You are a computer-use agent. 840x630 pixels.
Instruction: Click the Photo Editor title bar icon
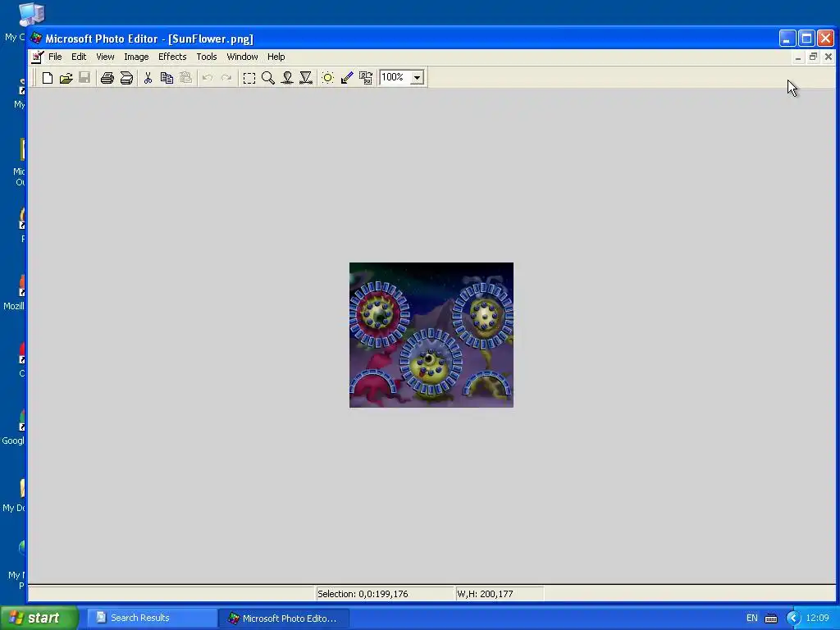(36, 39)
